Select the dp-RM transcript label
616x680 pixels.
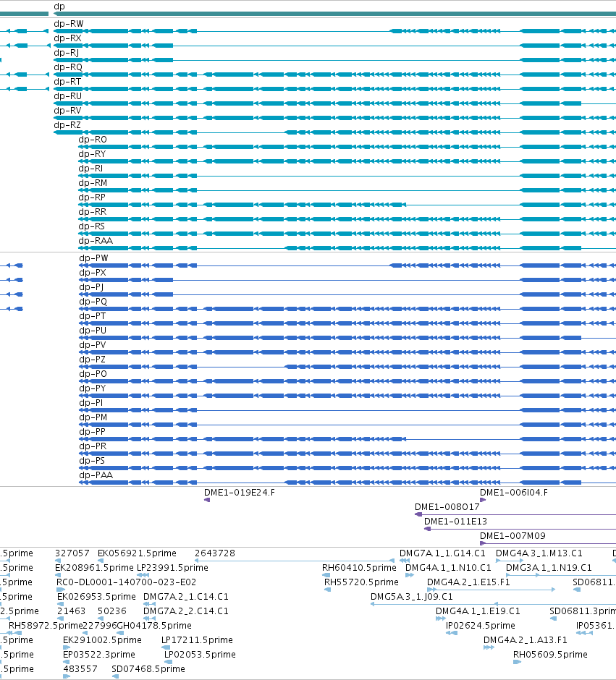tap(93, 182)
